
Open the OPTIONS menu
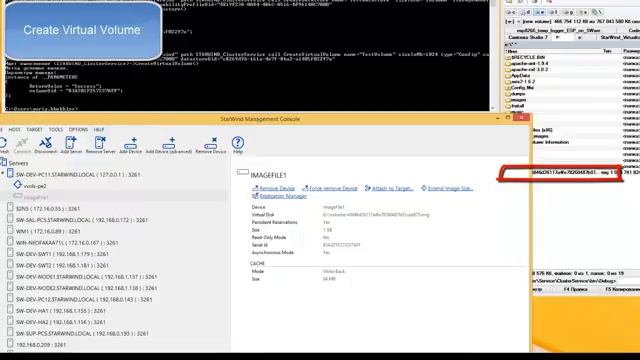[x=78, y=129]
